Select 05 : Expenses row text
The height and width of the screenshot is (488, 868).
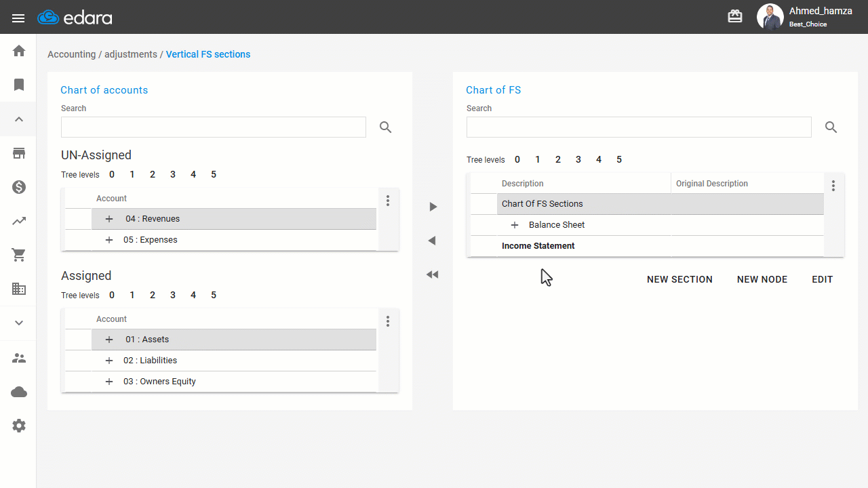tap(151, 240)
